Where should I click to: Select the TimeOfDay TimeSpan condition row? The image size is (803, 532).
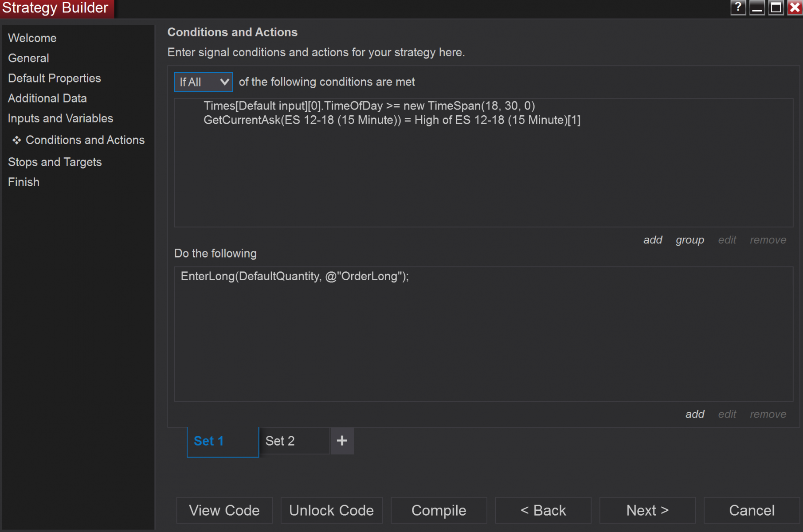coord(369,106)
